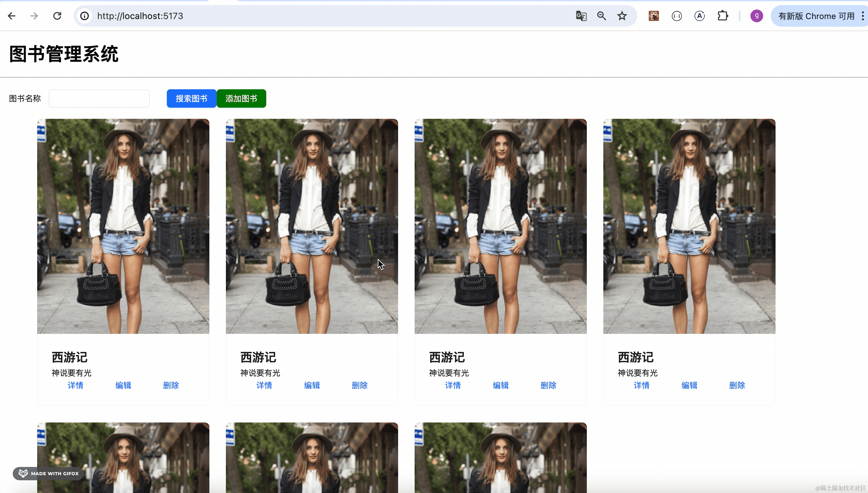Click the first book's cover image
Screen dimensions: 868x493
click(123, 226)
